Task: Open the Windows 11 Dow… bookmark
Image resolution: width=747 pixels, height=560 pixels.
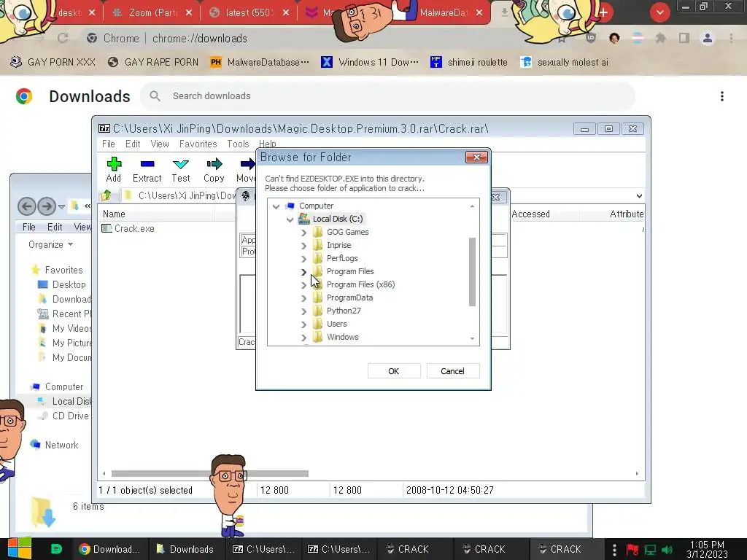Action: tap(370, 62)
